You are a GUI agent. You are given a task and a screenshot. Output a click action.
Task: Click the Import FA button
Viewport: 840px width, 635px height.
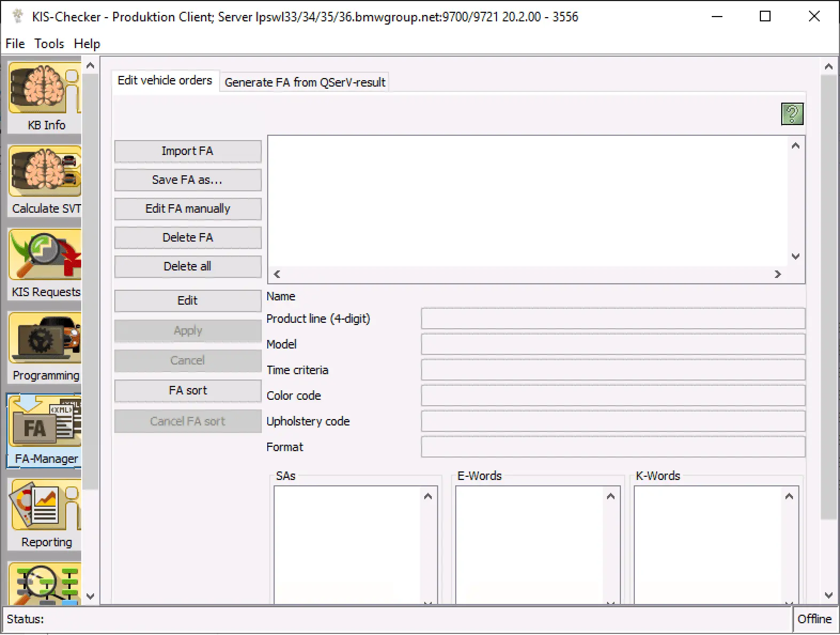click(188, 151)
